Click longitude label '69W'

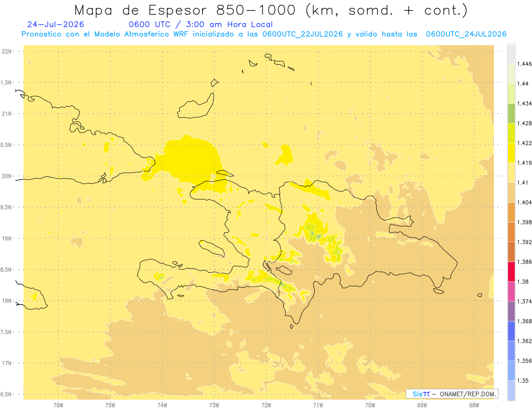[422, 405]
